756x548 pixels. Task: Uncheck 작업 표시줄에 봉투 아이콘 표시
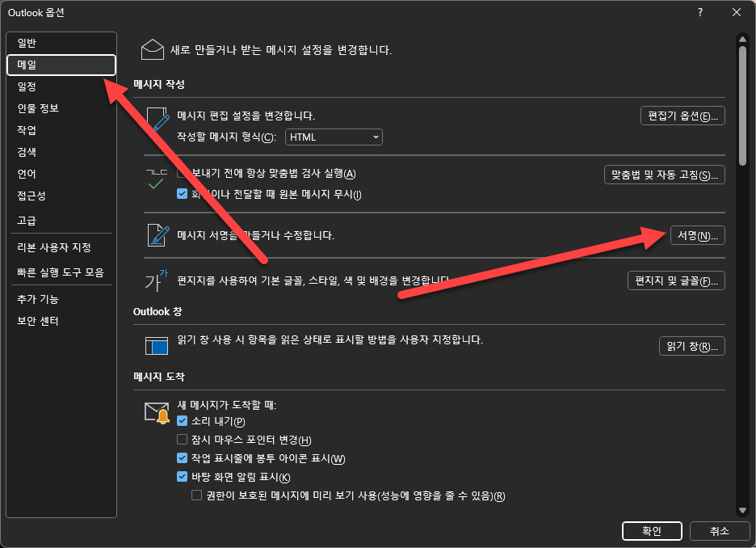click(182, 457)
